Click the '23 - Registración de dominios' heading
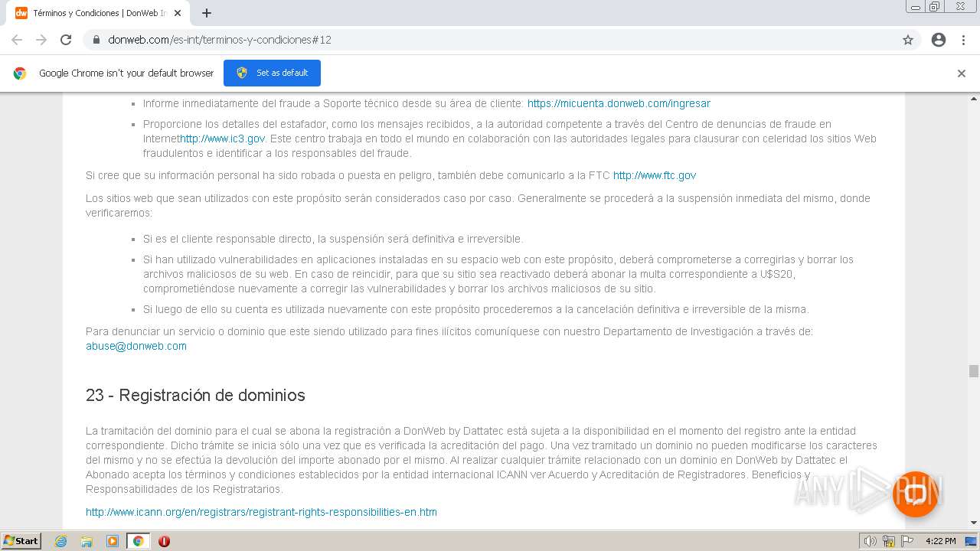This screenshot has height=551, width=980. pyautogui.click(x=195, y=395)
